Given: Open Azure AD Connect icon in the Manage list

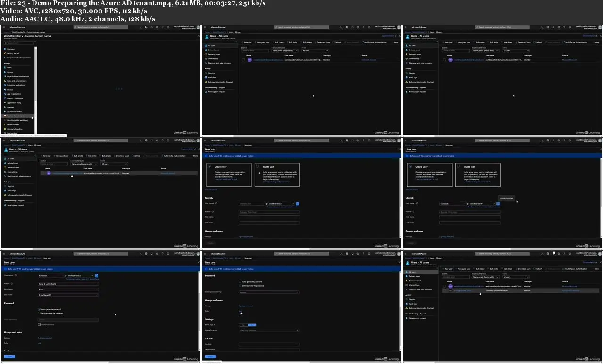Looking at the screenshot, I should [x=5, y=111].
